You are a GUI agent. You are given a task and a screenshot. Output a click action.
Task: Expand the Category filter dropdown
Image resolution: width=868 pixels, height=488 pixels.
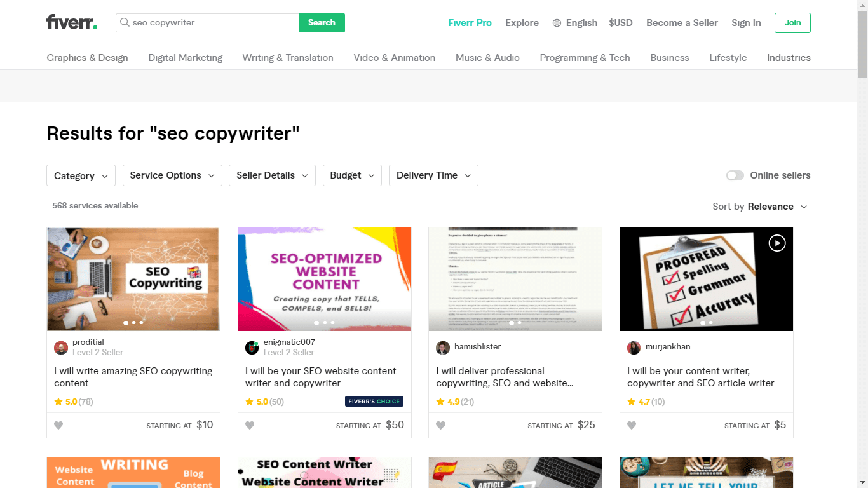tap(81, 175)
